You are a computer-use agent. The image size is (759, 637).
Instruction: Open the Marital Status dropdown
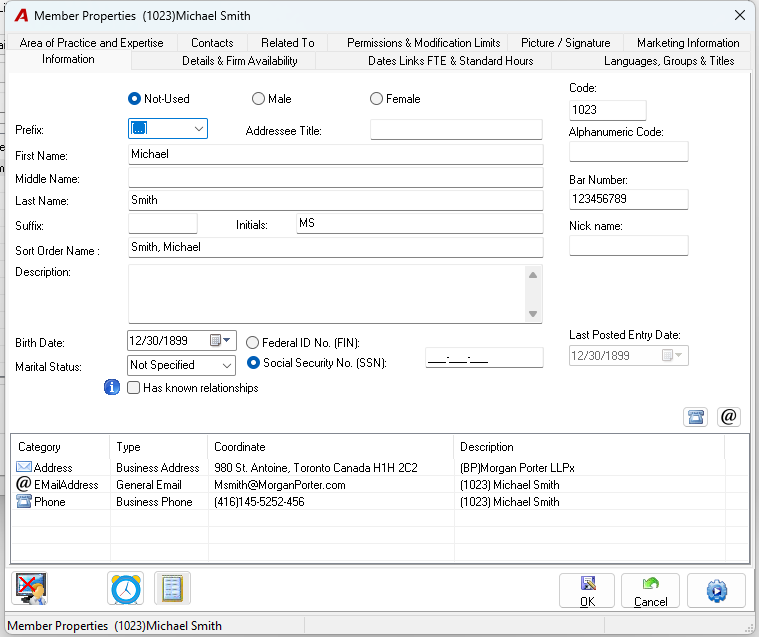coord(227,365)
